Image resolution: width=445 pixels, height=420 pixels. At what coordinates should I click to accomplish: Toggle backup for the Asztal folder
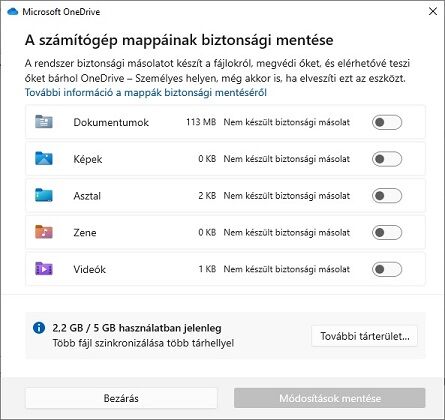click(387, 196)
